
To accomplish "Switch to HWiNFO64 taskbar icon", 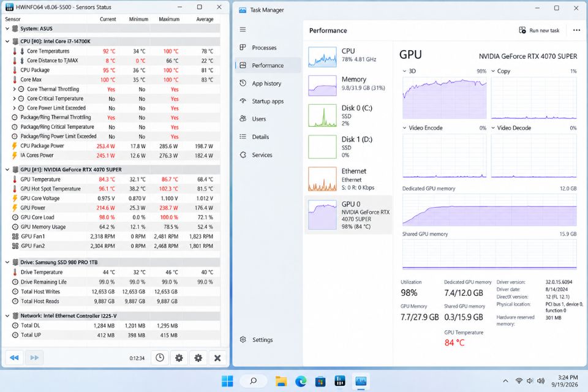I will click(x=340, y=381).
